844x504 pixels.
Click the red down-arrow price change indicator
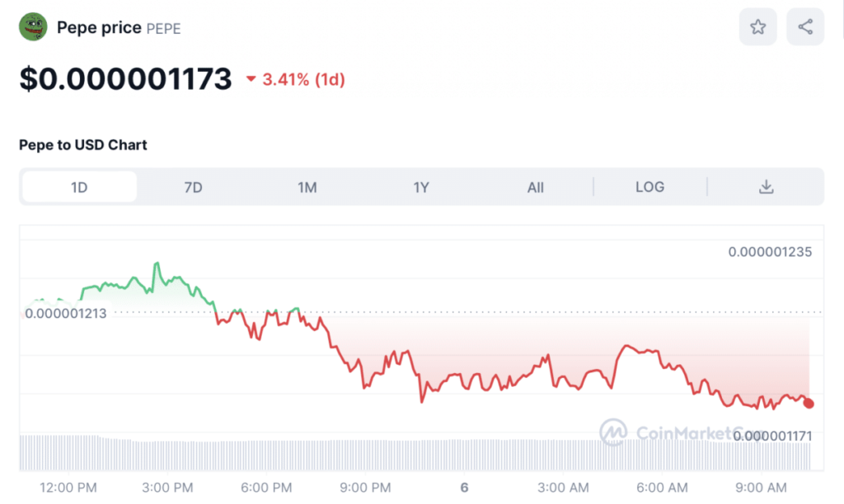click(x=251, y=80)
